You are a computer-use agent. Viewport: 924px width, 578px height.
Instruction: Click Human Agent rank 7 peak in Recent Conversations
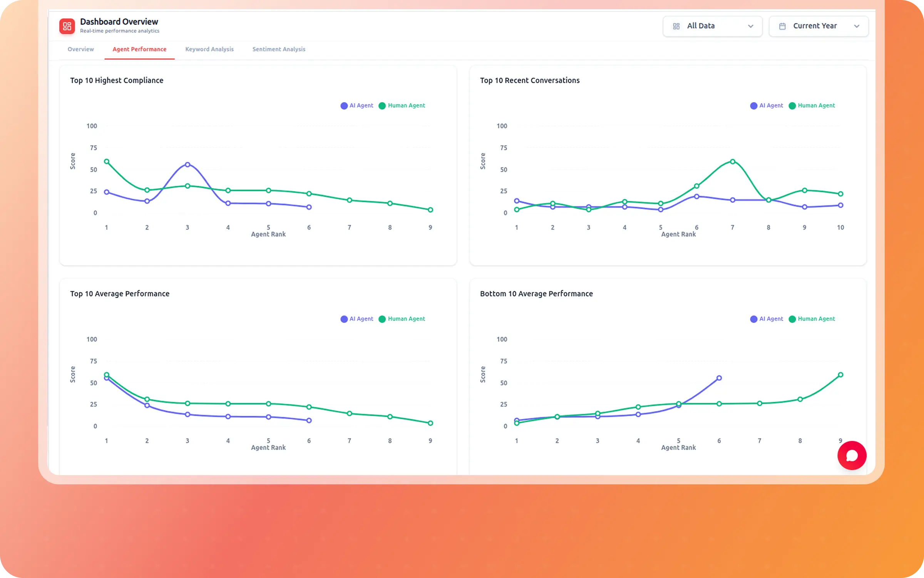(733, 162)
